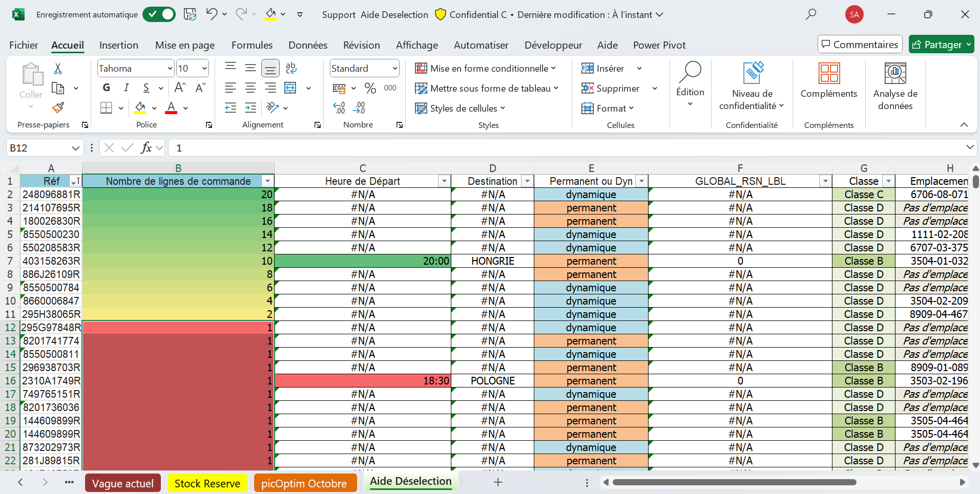This screenshot has height=494, width=980.
Task: Click the search magnifier in title bar
Action: (810, 14)
